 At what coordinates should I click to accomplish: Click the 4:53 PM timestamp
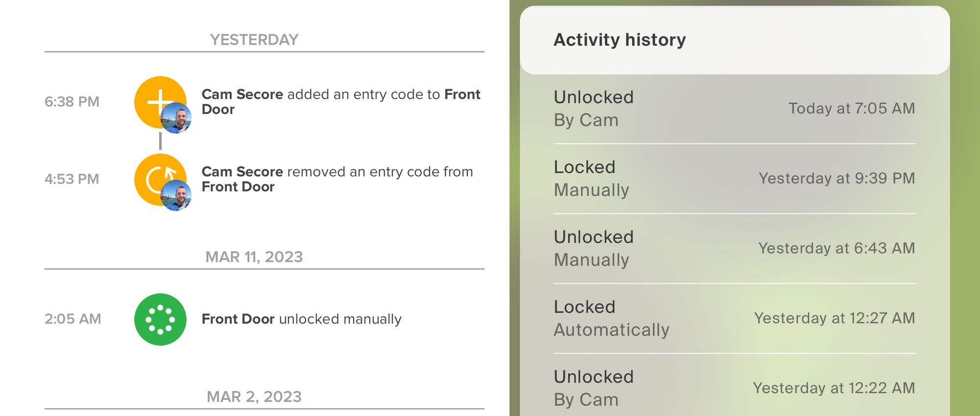point(72,179)
